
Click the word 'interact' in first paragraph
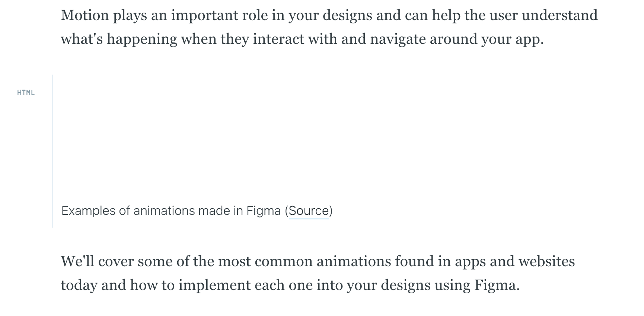tap(278, 39)
